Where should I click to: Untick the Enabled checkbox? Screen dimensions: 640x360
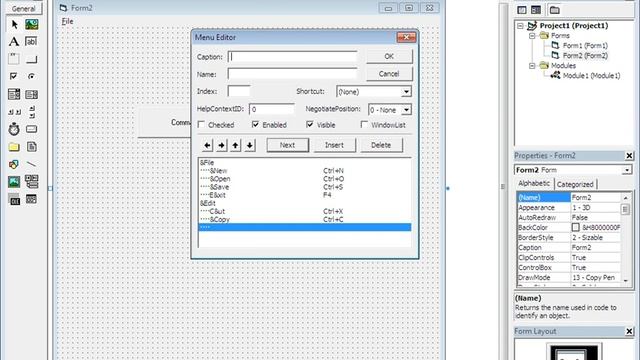pyautogui.click(x=256, y=124)
